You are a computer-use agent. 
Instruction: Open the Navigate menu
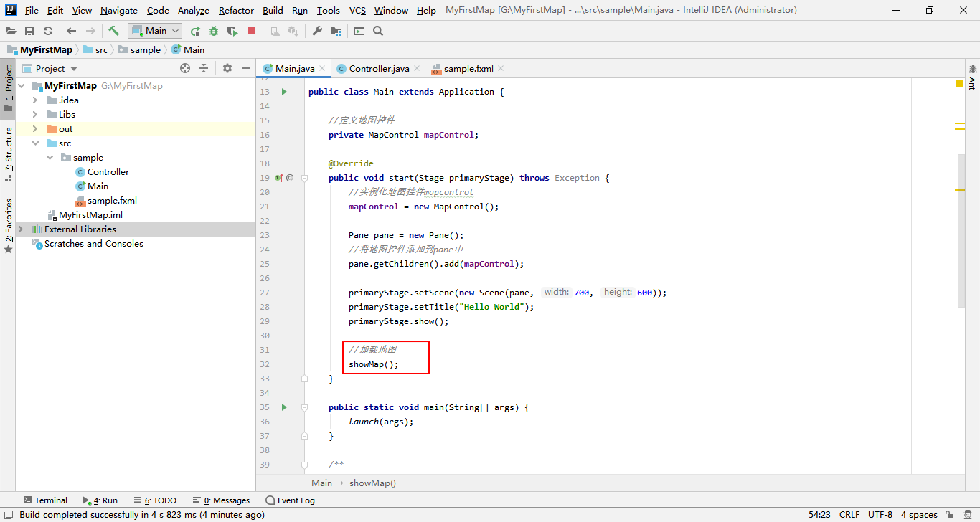click(119, 11)
